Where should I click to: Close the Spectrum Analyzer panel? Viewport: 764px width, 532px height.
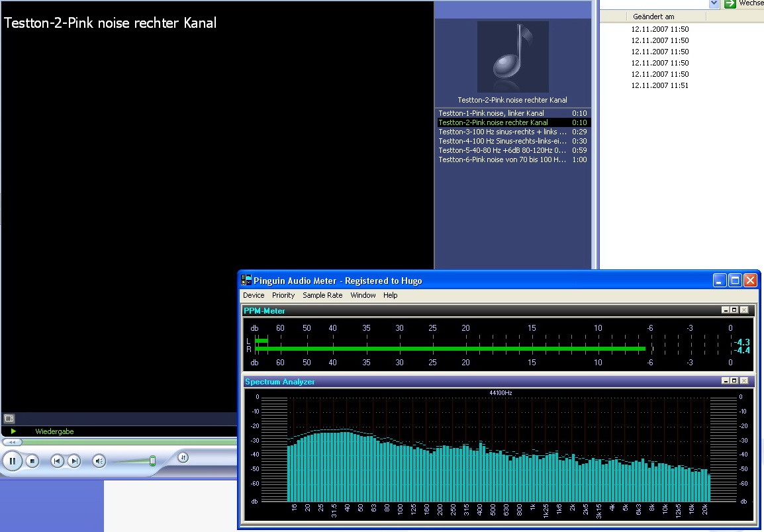744,380
